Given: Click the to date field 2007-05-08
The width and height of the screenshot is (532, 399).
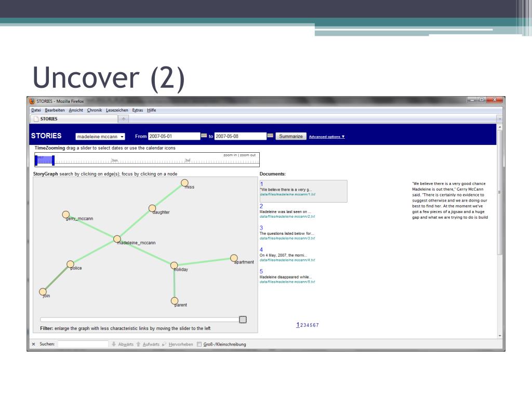Looking at the screenshot, I should (x=240, y=136).
